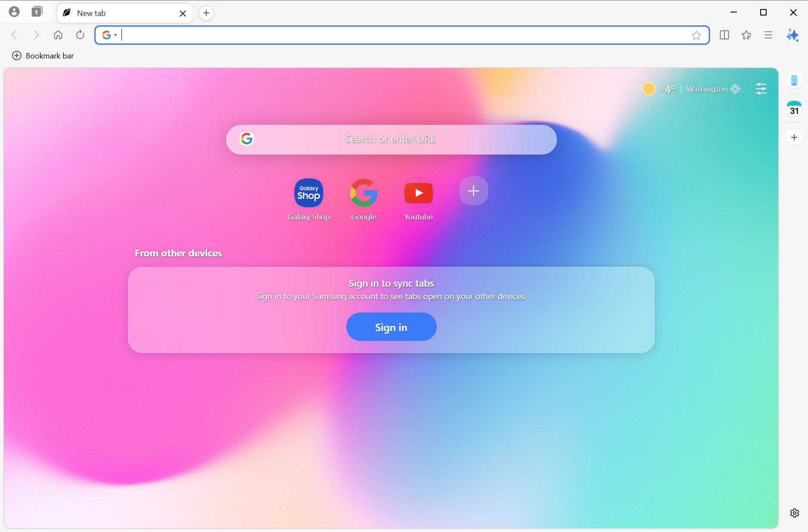Toggle bookmarking the current page
Viewport: 808px width, 532px height.
[x=696, y=35]
